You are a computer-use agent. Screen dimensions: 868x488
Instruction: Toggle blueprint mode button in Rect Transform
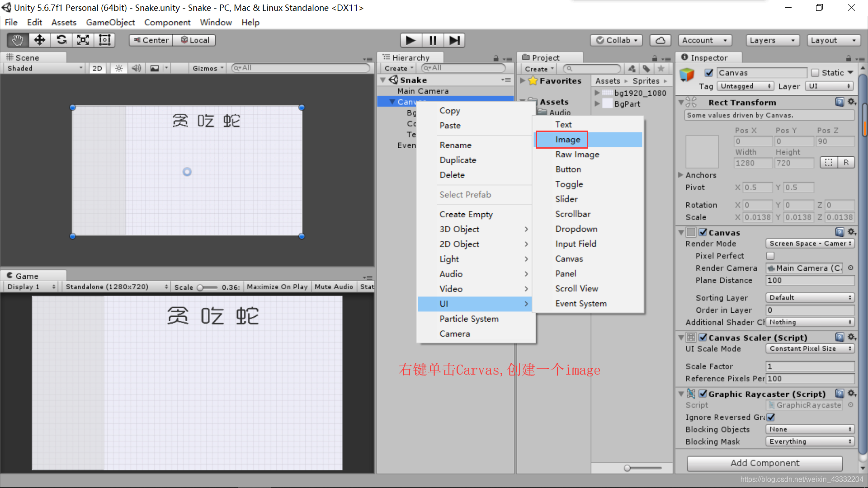pyautogui.click(x=828, y=163)
